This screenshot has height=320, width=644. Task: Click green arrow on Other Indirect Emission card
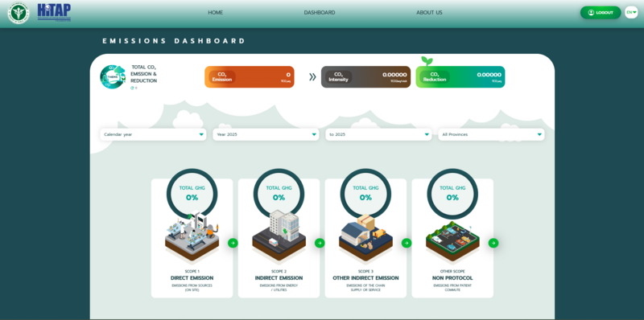click(x=407, y=243)
